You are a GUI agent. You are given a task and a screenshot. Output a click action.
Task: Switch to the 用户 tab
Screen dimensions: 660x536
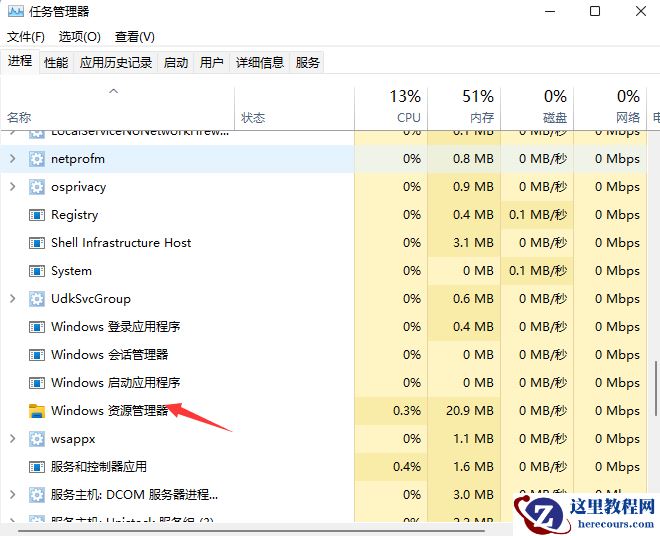pyautogui.click(x=211, y=63)
